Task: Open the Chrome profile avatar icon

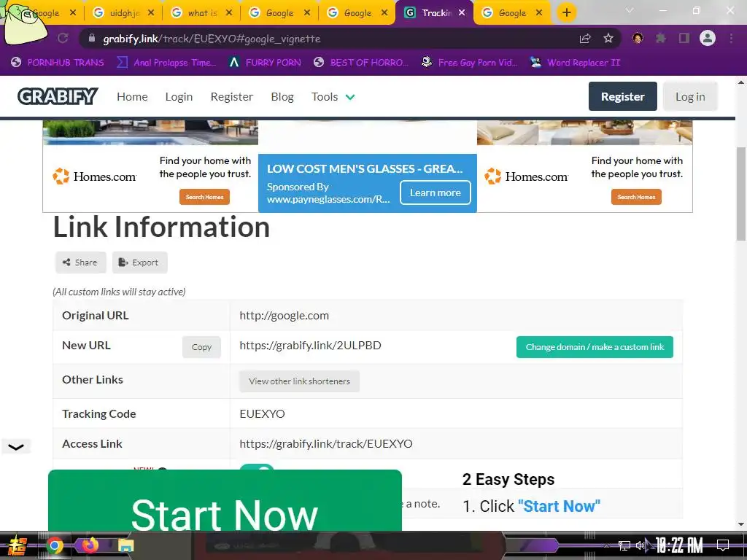Action: click(x=708, y=38)
